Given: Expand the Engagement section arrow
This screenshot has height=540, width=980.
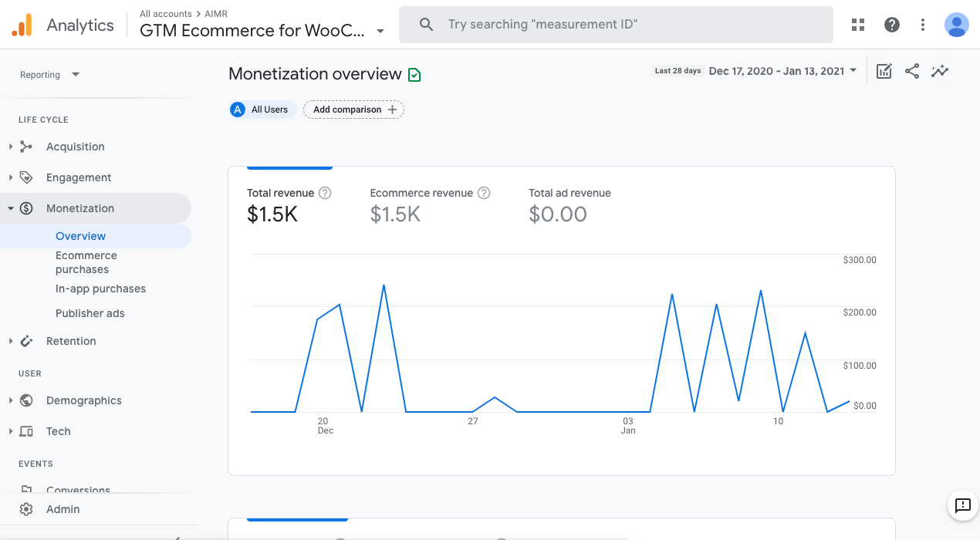Looking at the screenshot, I should pos(11,177).
